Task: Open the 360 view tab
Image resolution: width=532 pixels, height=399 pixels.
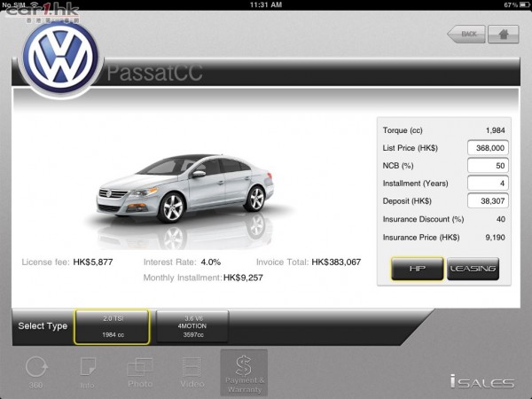Action: (36, 372)
